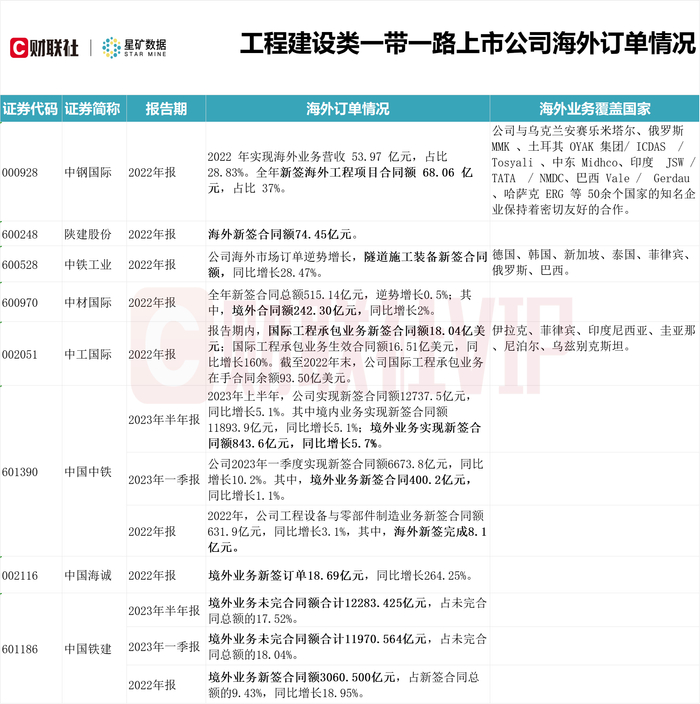Click 中国铁建 2023年一季报 report period
The width and height of the screenshot is (700, 704).
(x=164, y=647)
